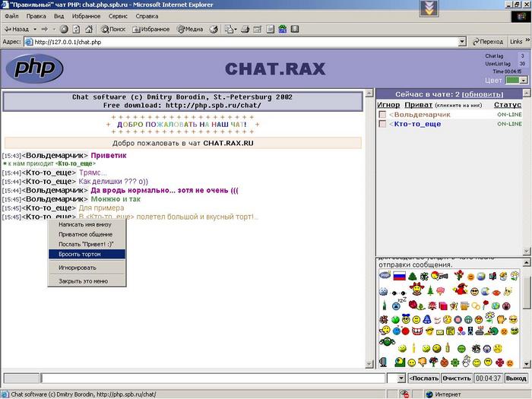Select Бросить тортом in context menu

click(87, 254)
